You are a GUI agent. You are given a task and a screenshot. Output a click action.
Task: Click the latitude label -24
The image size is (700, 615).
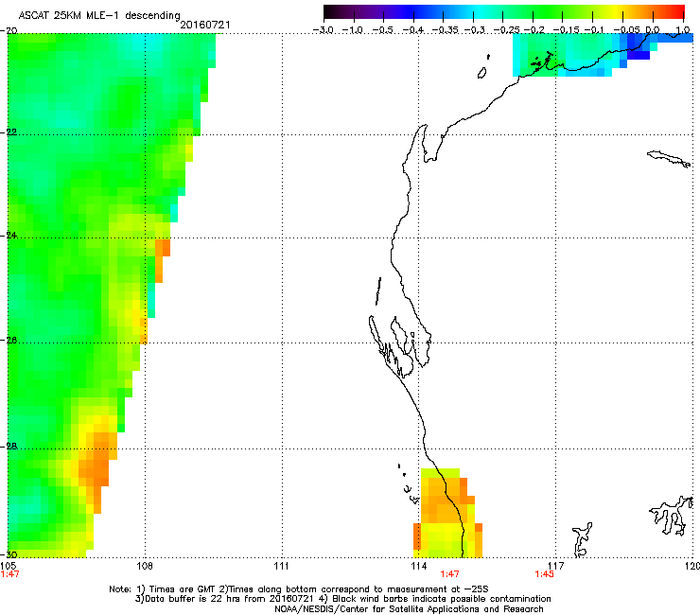coord(9,235)
